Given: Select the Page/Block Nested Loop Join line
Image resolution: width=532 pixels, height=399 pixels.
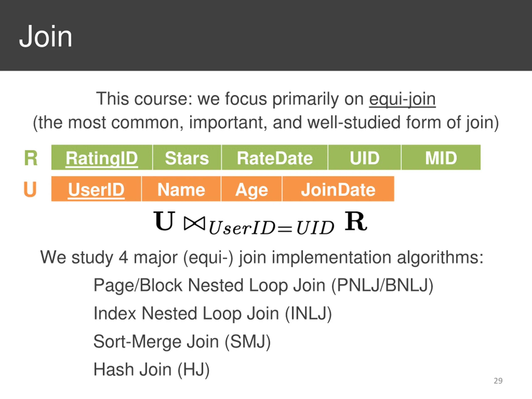Looking at the screenshot, I should (x=263, y=286).
